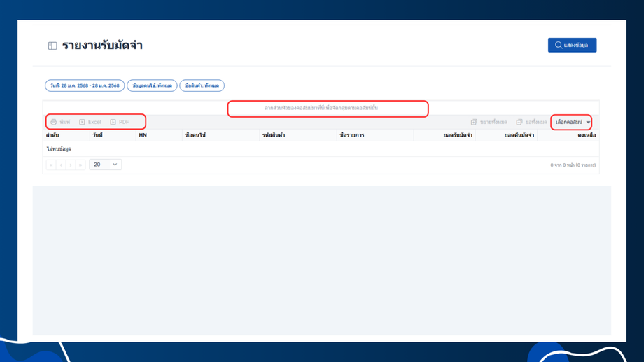Go to the first page of results
The image size is (644, 362).
(x=51, y=165)
